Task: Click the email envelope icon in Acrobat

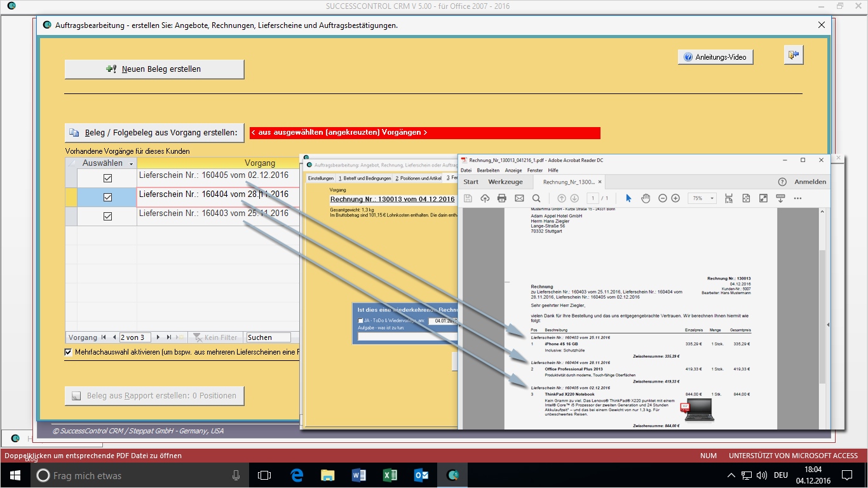Action: (519, 198)
